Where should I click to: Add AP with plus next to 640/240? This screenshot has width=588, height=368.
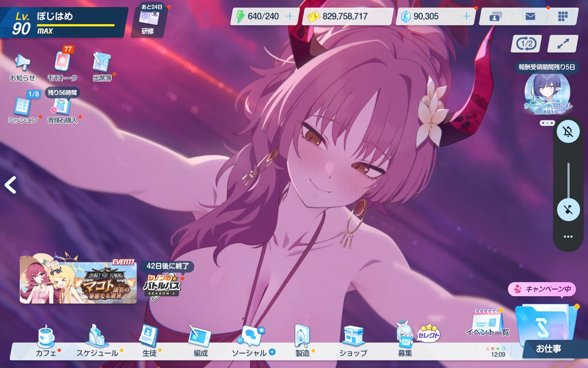click(x=290, y=16)
